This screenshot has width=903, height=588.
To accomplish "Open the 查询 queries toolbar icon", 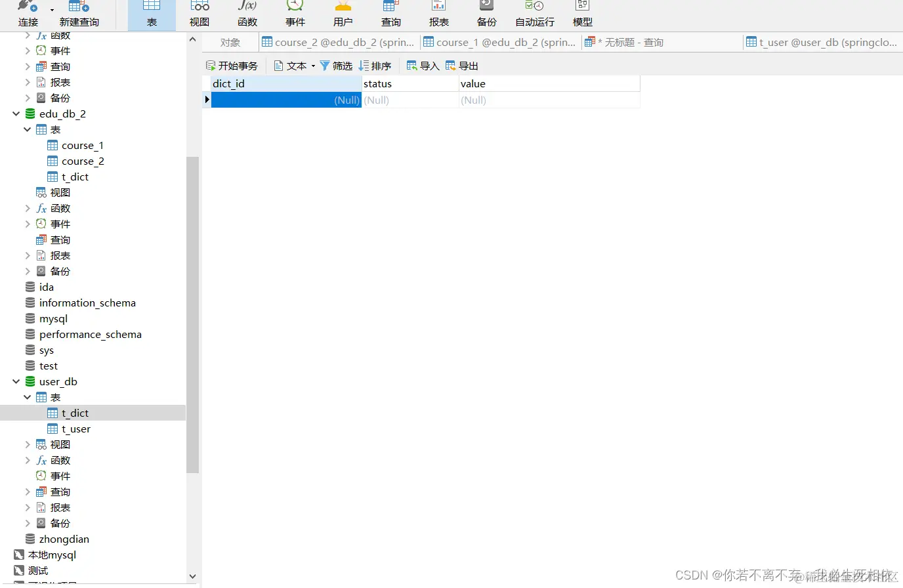I will (391, 14).
